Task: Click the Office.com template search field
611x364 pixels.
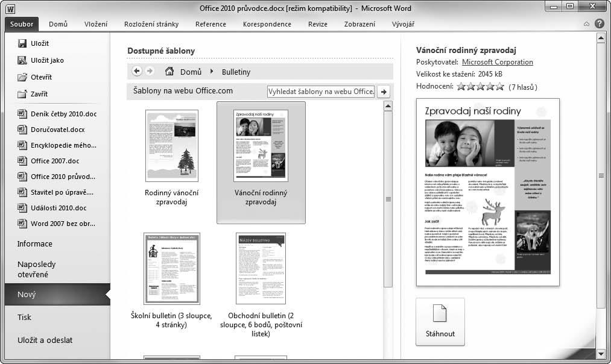Action: coord(321,92)
